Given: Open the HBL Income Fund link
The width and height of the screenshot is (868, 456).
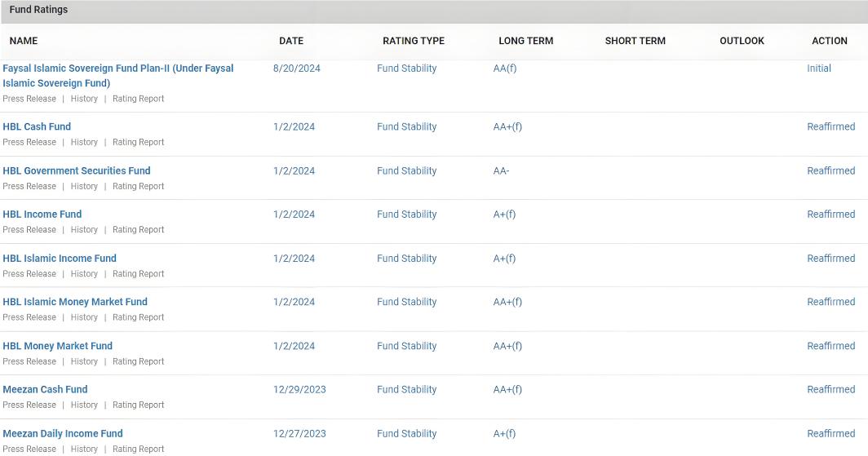Looking at the screenshot, I should 42,215.
